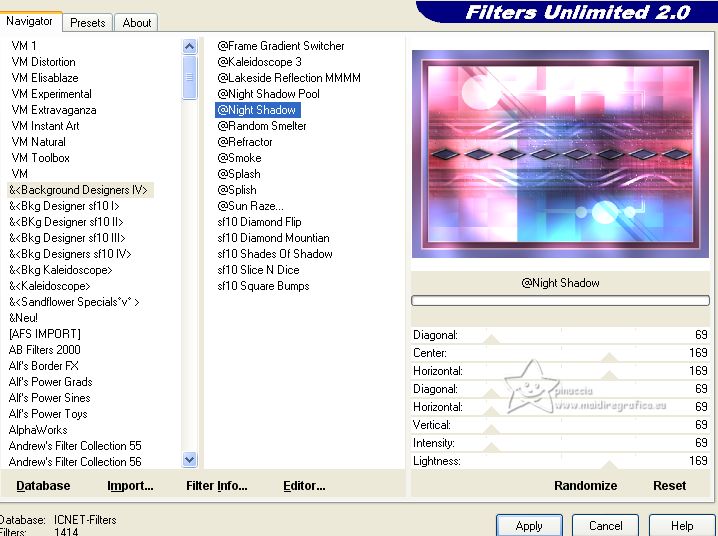Select &<Bkg Kaleidoscope> category
This screenshot has height=536, width=718.
60,270
